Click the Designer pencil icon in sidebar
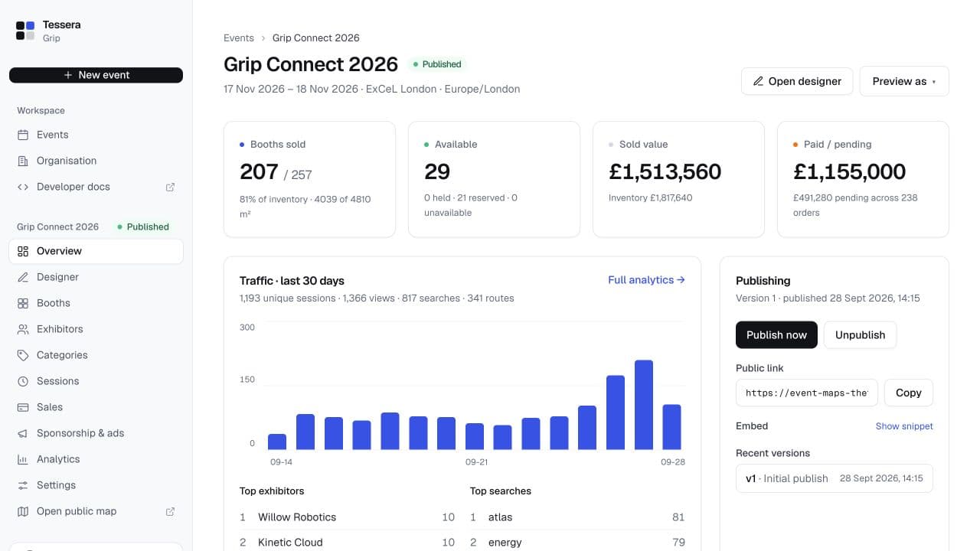This screenshot has height=551, width=980. 23,277
